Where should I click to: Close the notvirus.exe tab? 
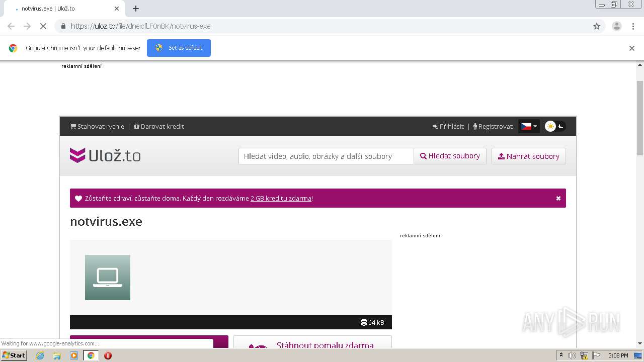coord(117,9)
